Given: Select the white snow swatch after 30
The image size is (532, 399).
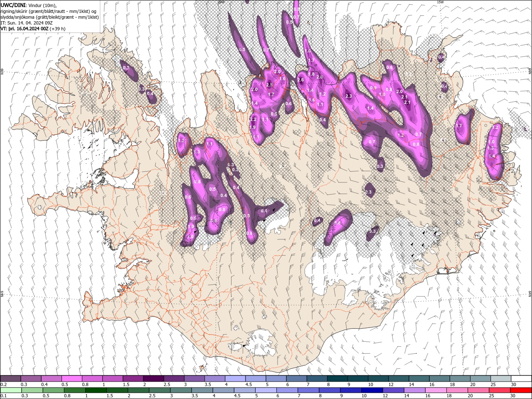Looking at the screenshot, I should 521,379.
